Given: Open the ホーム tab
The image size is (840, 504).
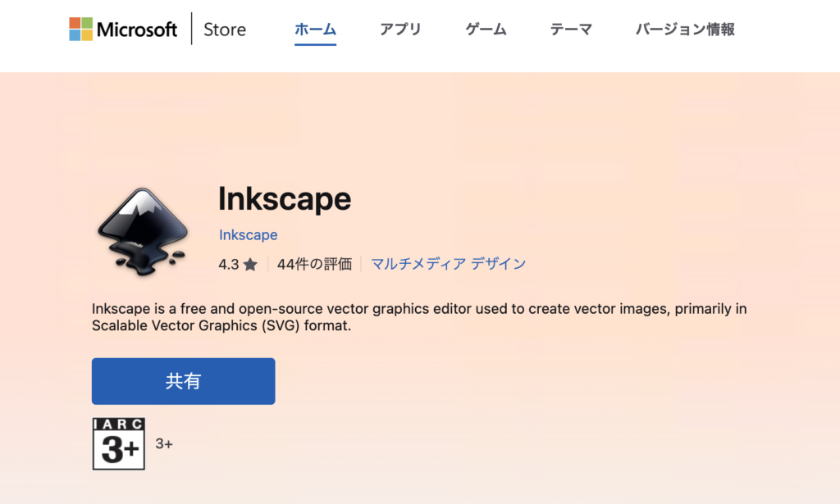Looking at the screenshot, I should pos(315,28).
